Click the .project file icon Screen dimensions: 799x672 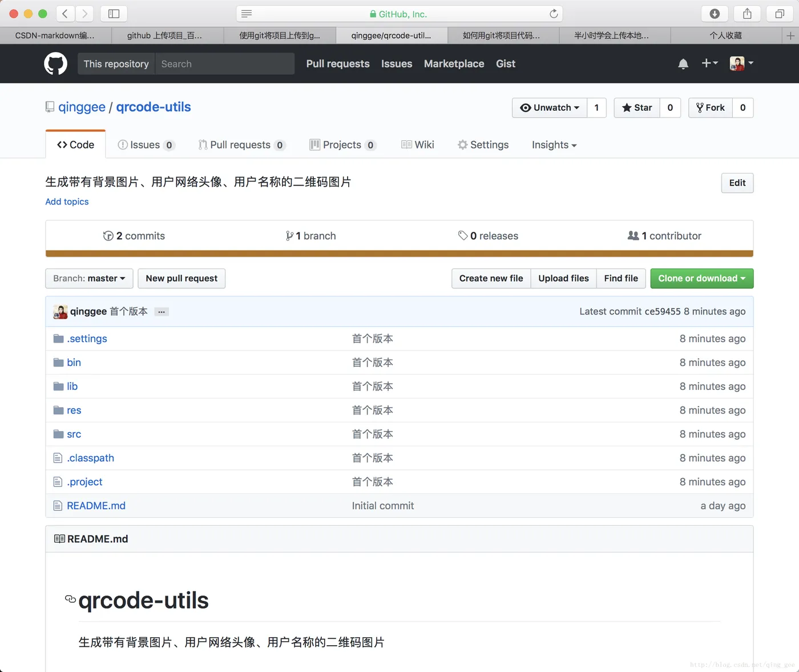point(58,482)
